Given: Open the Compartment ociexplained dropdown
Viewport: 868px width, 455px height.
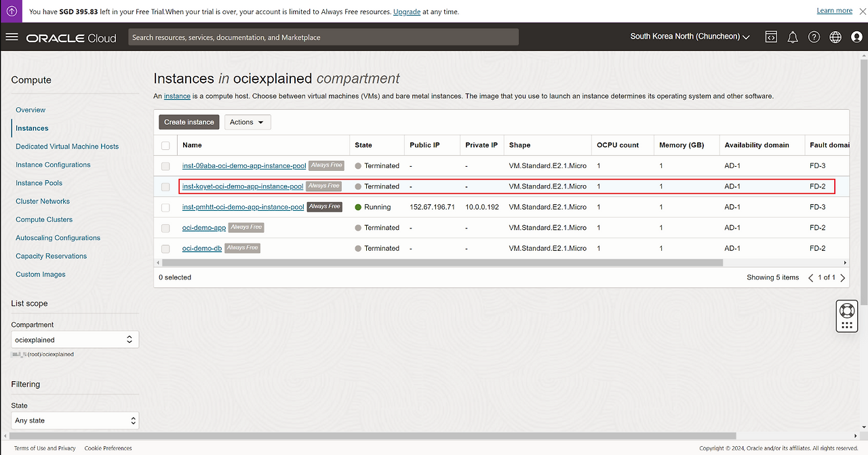Looking at the screenshot, I should pos(75,340).
